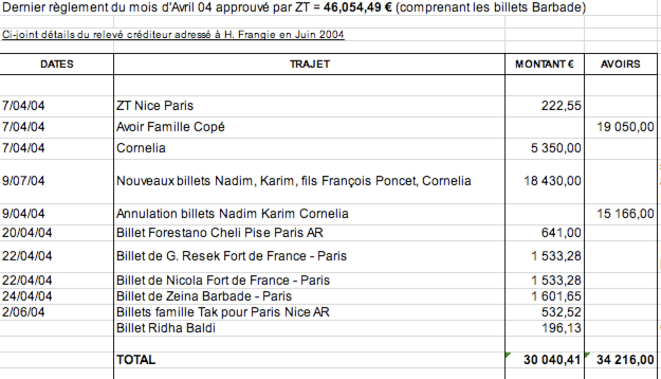The width and height of the screenshot is (661, 379).
Task: Select the 222,55 amount cell
Action: click(x=544, y=106)
